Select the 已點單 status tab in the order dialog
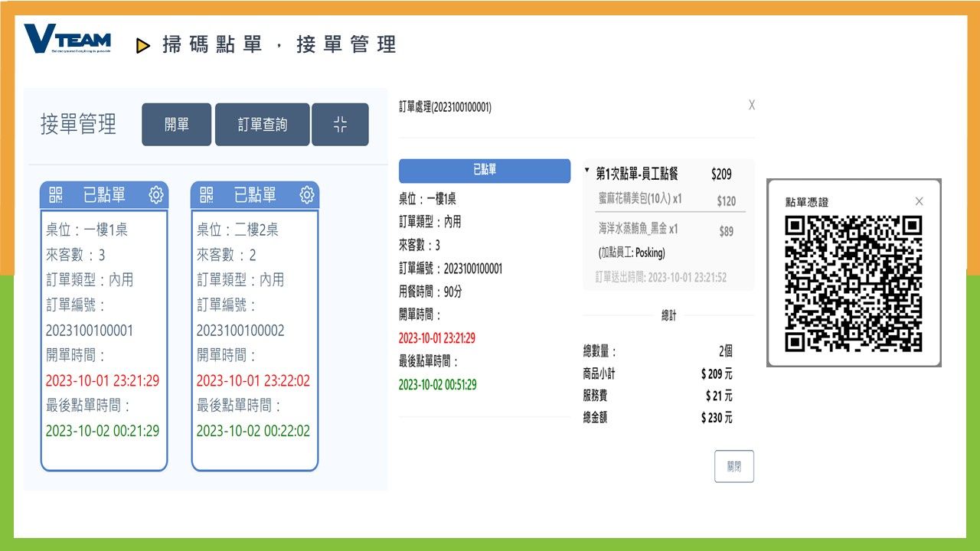This screenshot has height=551, width=980. coord(485,171)
